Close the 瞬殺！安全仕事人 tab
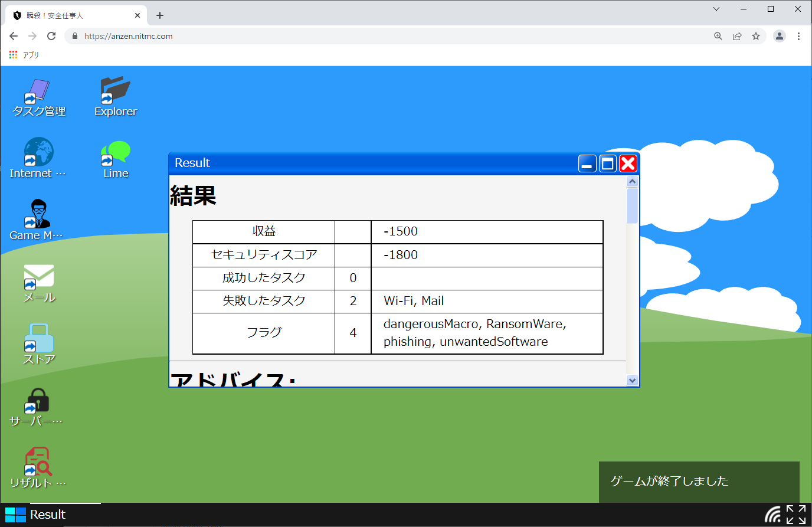The image size is (812, 527). pos(137,15)
